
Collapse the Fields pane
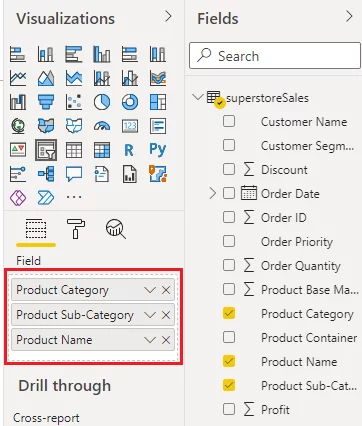click(x=349, y=17)
